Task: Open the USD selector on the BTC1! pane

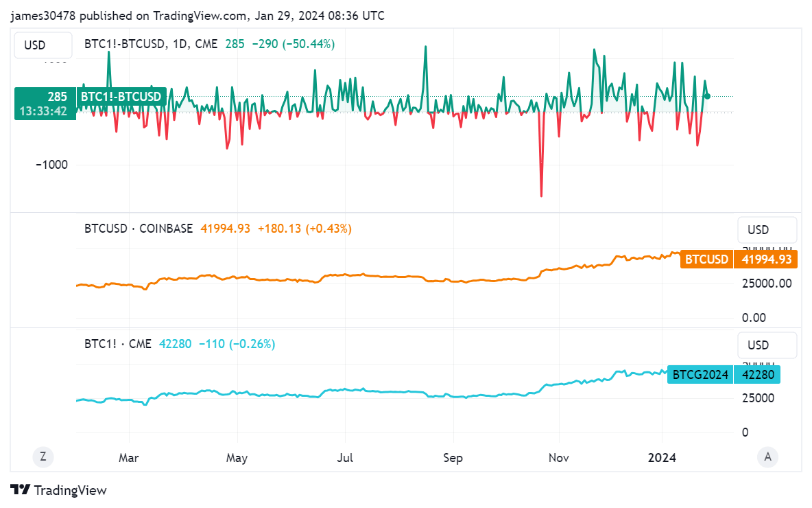Action: [767, 345]
